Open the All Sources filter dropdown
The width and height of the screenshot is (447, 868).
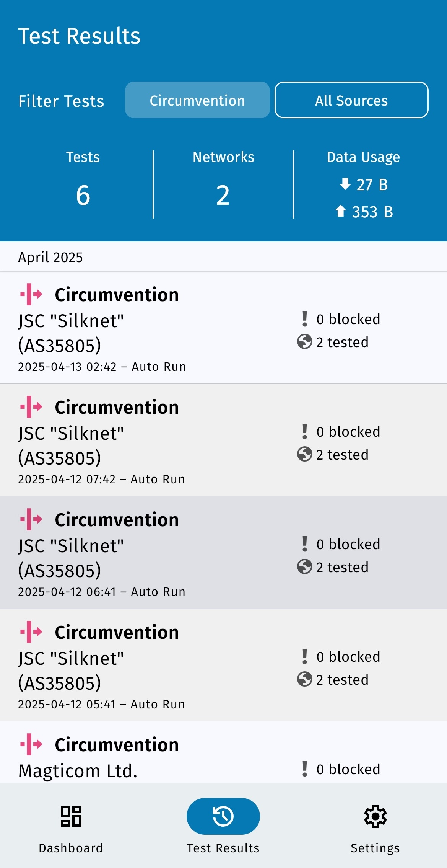tap(351, 100)
